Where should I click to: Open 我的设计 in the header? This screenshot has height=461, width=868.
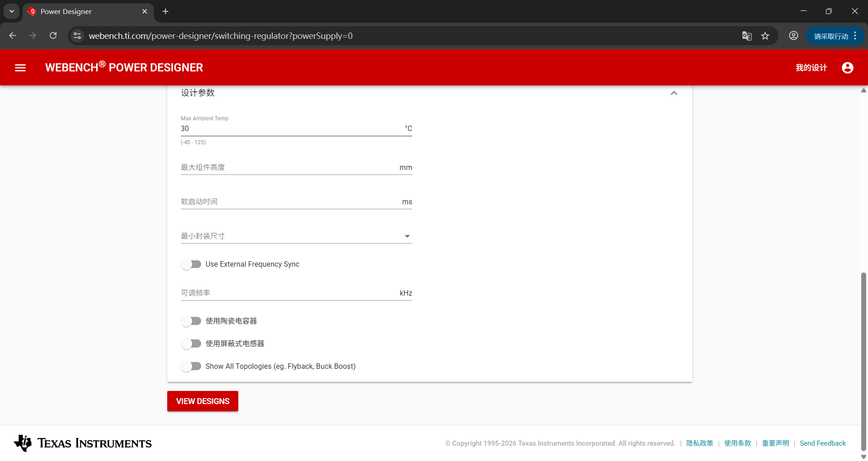(811, 68)
